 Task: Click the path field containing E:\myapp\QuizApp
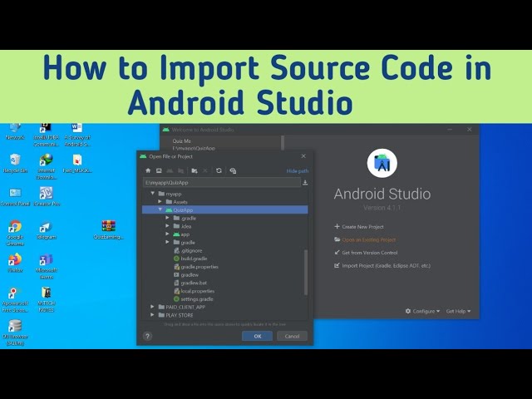222,183
